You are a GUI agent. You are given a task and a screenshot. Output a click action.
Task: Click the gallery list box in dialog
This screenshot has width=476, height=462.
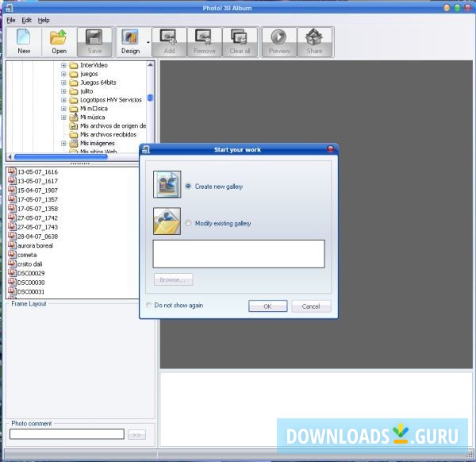coord(239,254)
